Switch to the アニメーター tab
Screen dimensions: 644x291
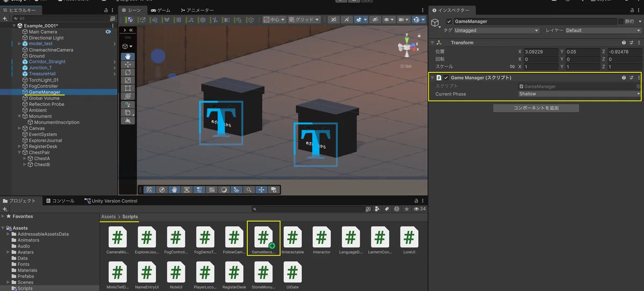tap(196, 10)
